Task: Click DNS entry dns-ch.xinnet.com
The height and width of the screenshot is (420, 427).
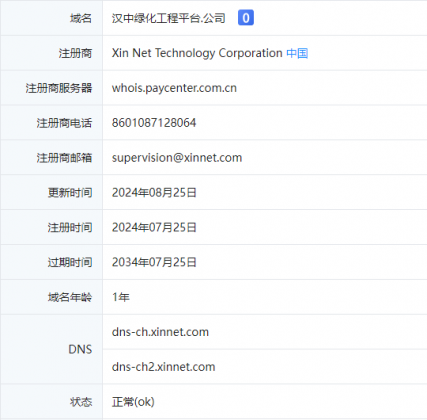Action: [160, 332]
